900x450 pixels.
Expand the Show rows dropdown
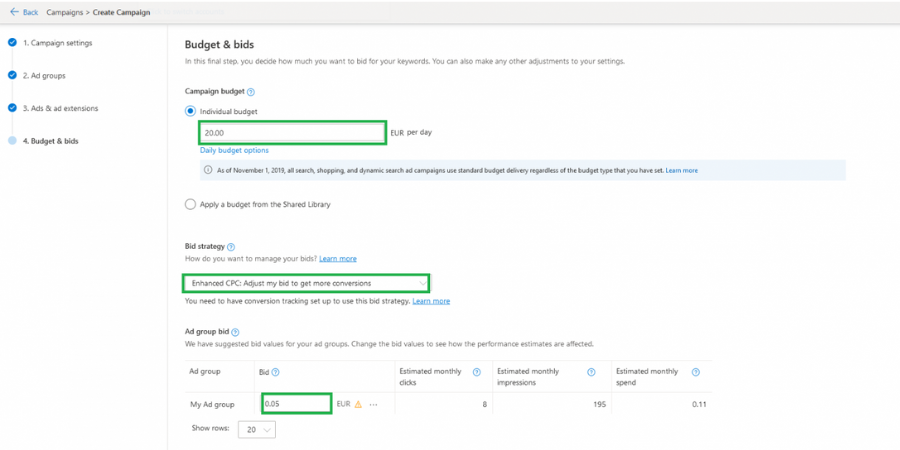255,428
